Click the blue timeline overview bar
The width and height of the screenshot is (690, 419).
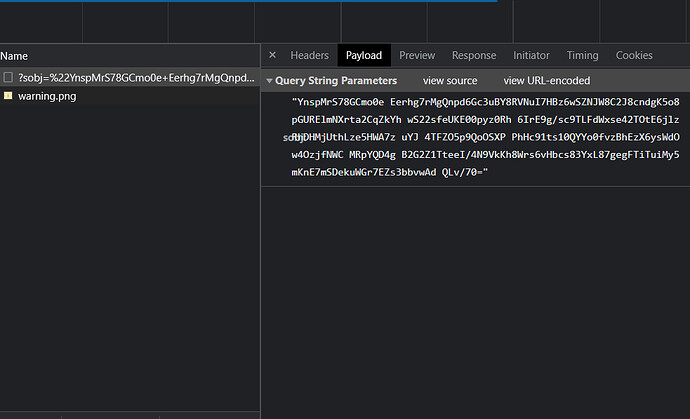(x=249, y=1)
